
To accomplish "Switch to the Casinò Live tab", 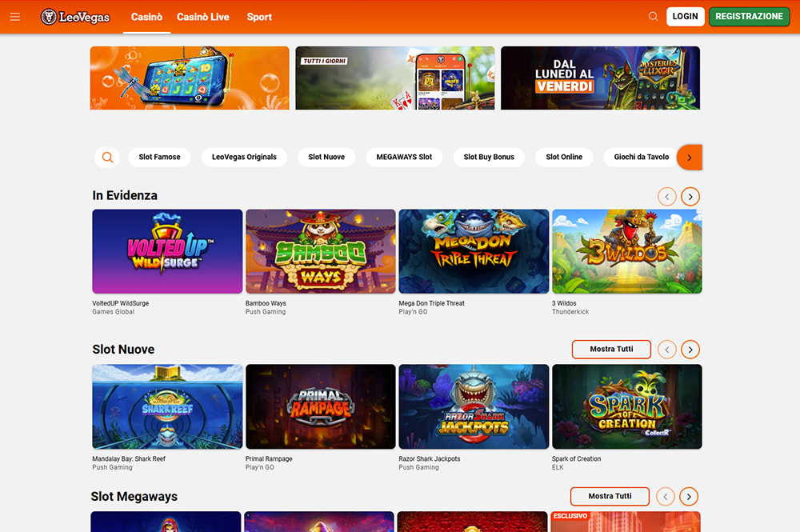I will 203,17.
